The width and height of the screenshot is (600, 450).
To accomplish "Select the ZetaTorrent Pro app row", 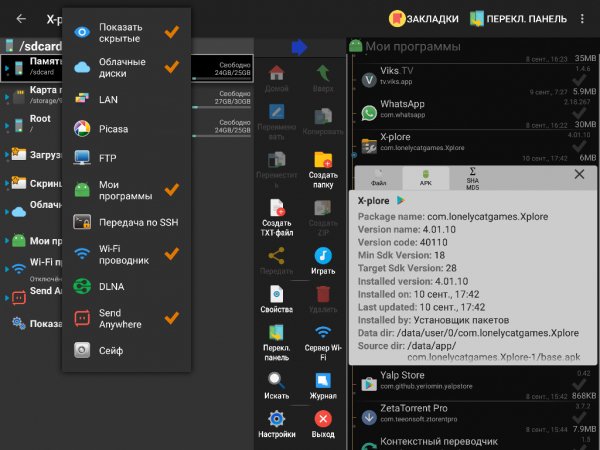I will coord(474,416).
